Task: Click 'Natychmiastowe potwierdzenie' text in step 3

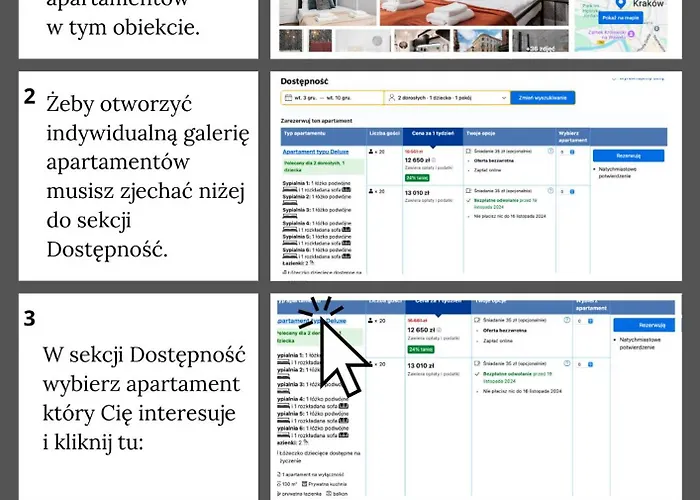Action: tap(639, 343)
